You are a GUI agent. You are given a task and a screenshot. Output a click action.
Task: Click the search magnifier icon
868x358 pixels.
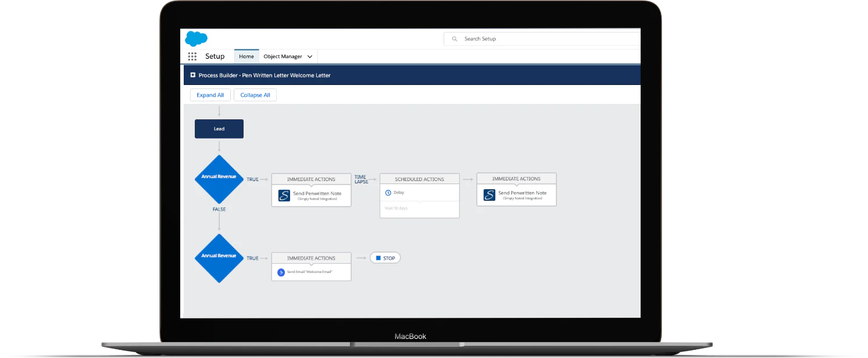coord(454,39)
